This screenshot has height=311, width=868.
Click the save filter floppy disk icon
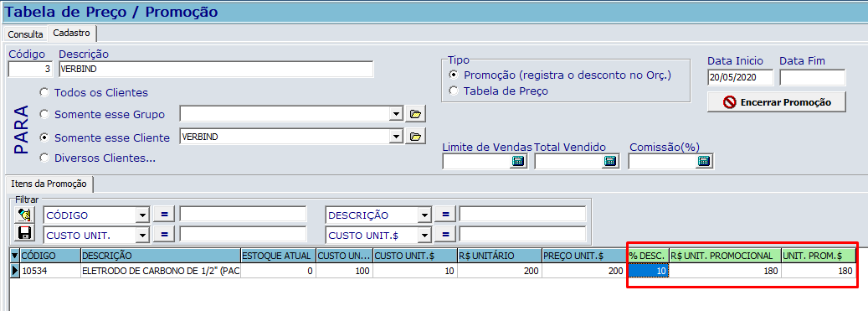point(24,233)
